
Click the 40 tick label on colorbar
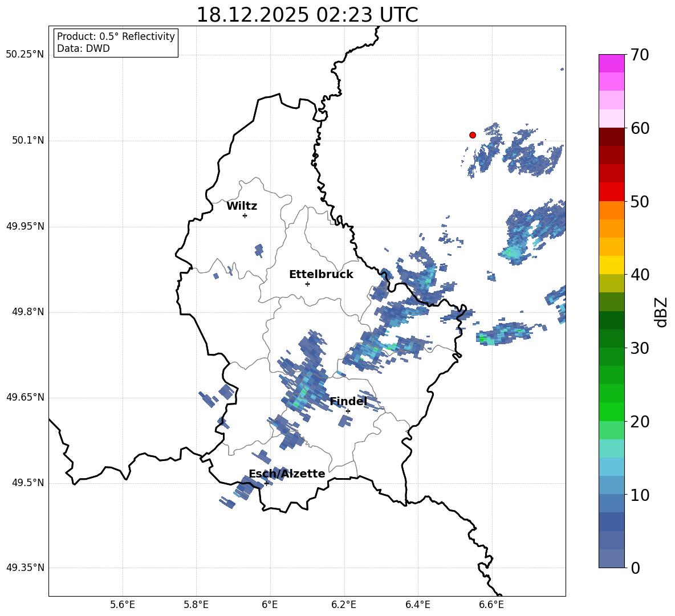coord(640,275)
